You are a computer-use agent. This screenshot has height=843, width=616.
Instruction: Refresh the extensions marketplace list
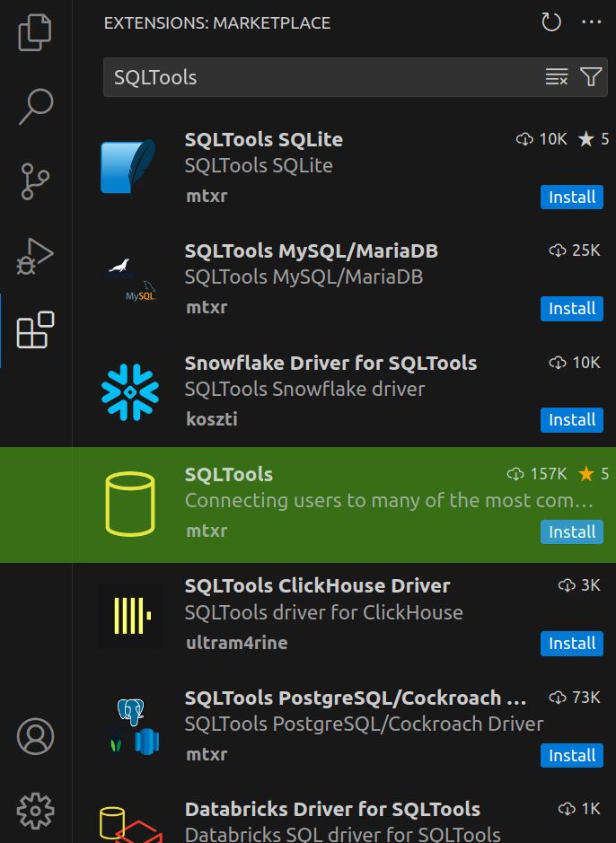pyautogui.click(x=551, y=22)
